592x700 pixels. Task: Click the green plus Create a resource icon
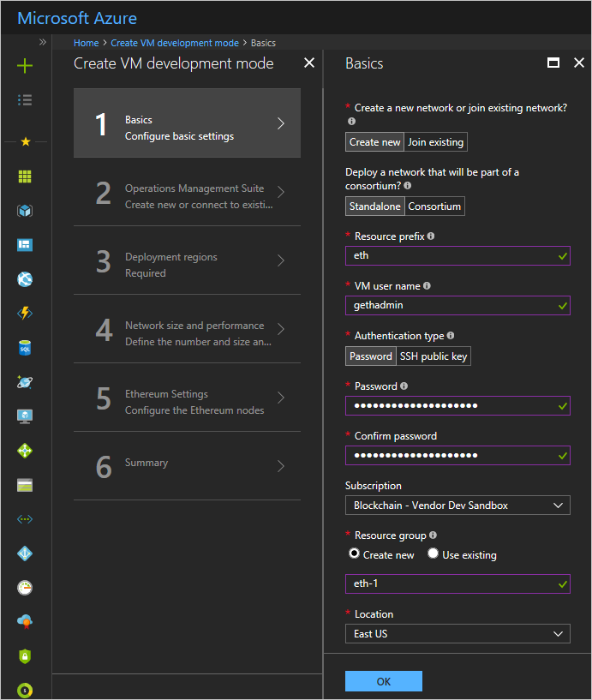tap(25, 66)
